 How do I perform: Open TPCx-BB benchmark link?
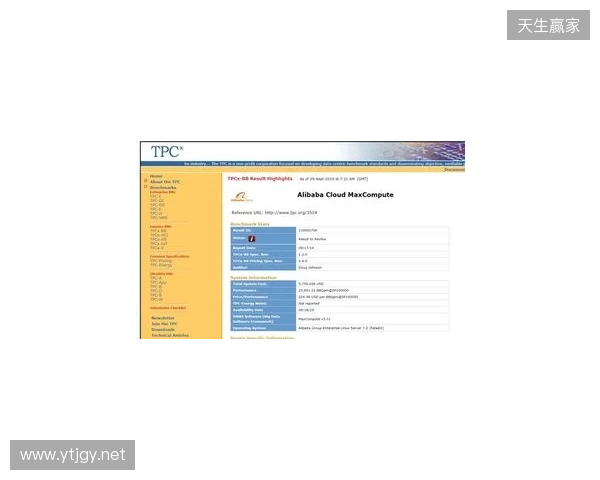(158, 231)
